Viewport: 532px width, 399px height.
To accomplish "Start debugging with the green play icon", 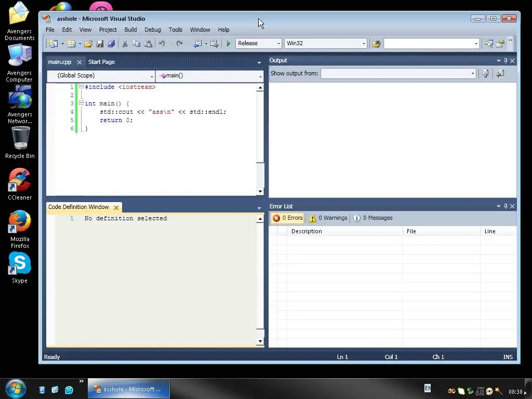I will [x=229, y=44].
